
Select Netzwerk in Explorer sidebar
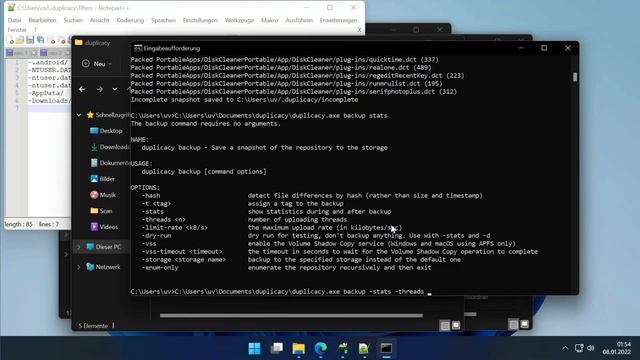103,267
